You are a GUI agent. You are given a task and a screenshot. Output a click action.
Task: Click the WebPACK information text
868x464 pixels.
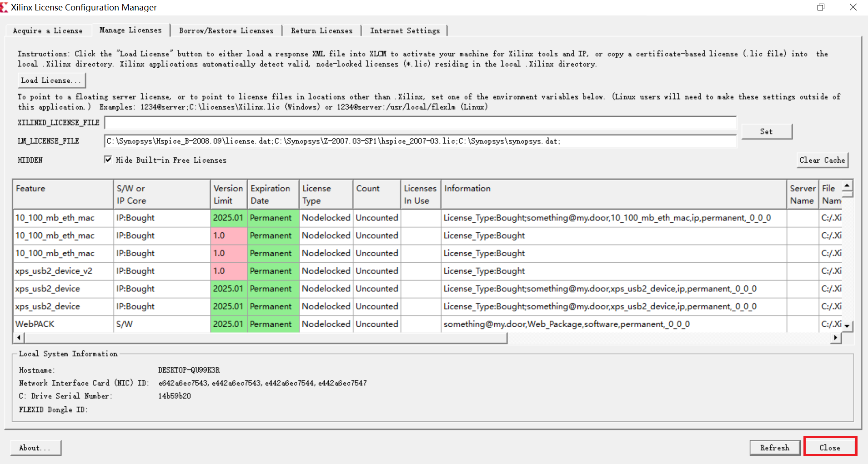[567, 324]
